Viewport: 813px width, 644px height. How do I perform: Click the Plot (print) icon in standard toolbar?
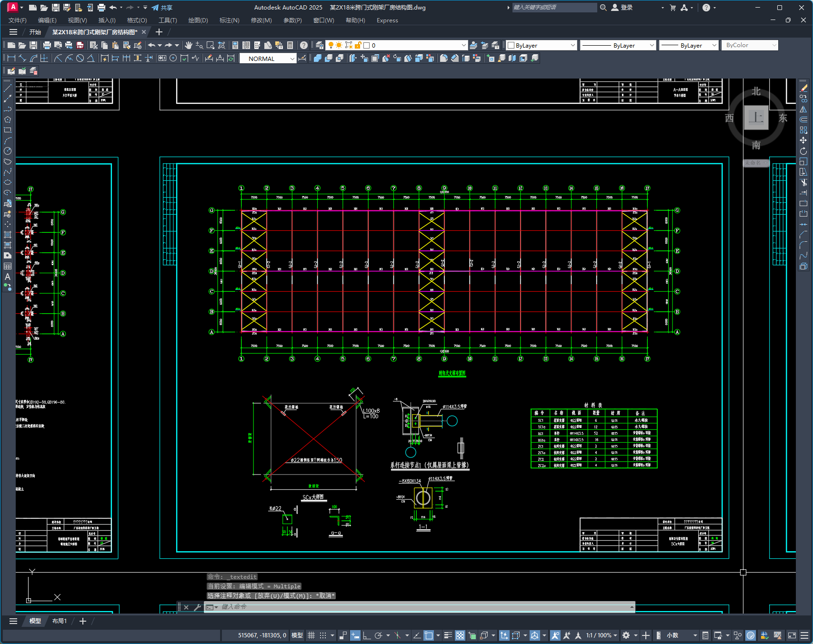coord(47,45)
